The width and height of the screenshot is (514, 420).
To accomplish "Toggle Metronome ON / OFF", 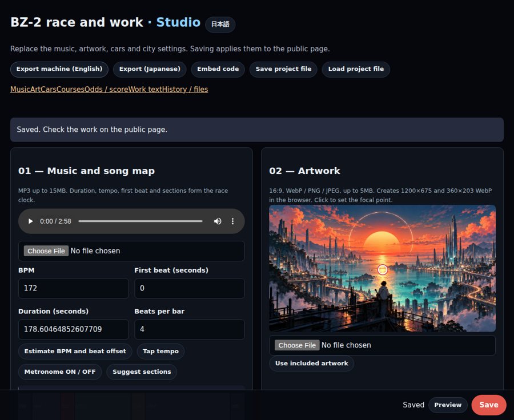I will click(x=59, y=372).
